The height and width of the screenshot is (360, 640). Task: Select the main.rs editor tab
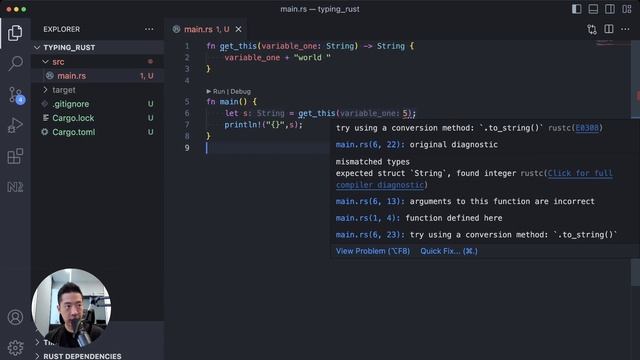pos(207,29)
